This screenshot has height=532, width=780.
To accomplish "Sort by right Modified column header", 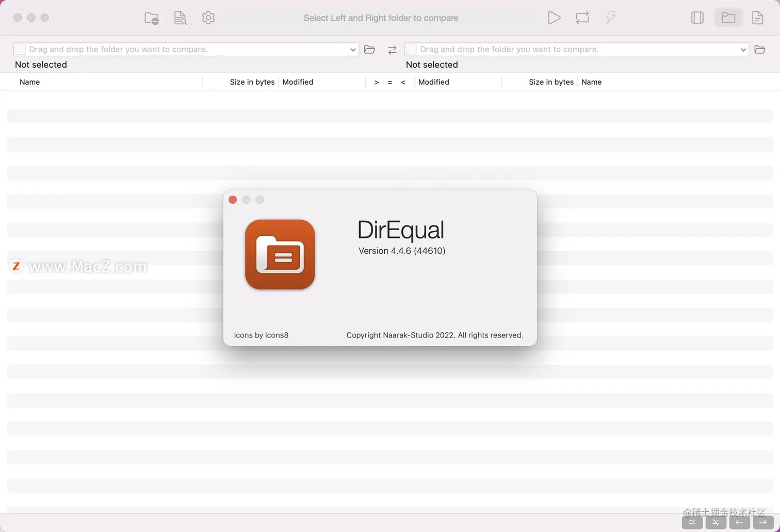I will 434,82.
